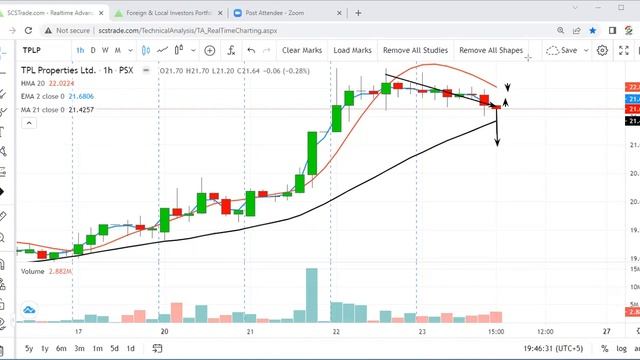Switch to Foreign & Local Investors tab

pyautogui.click(x=169, y=13)
